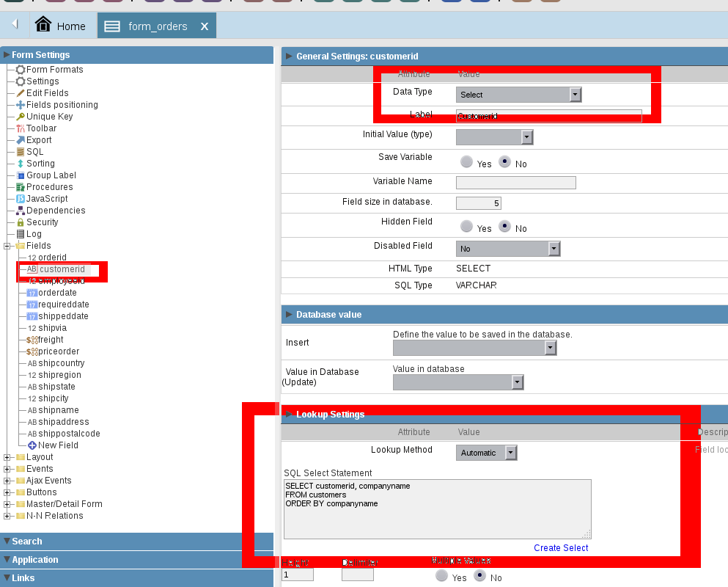Click the New Field plus icon
This screenshot has height=587, width=728.
tap(32, 445)
